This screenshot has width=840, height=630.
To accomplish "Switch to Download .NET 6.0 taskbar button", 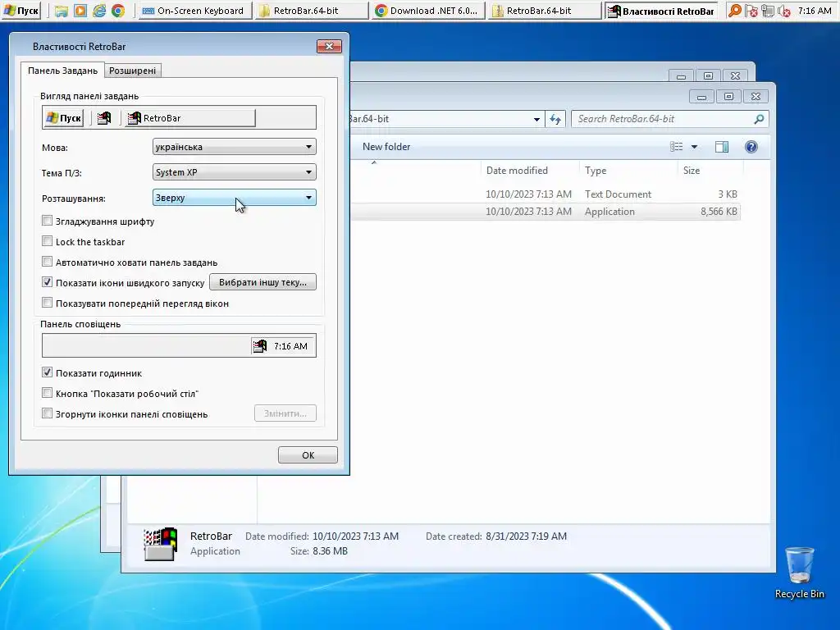I will (x=427, y=11).
